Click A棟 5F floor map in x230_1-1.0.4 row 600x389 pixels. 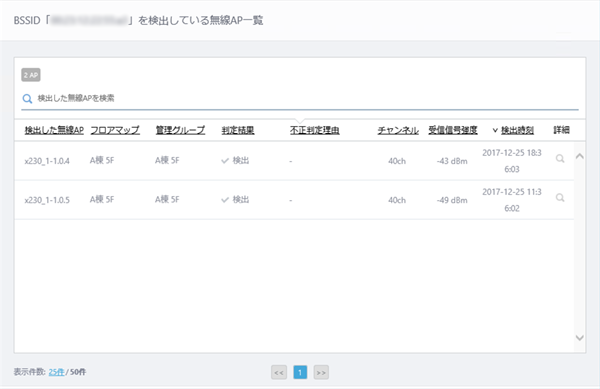click(102, 160)
